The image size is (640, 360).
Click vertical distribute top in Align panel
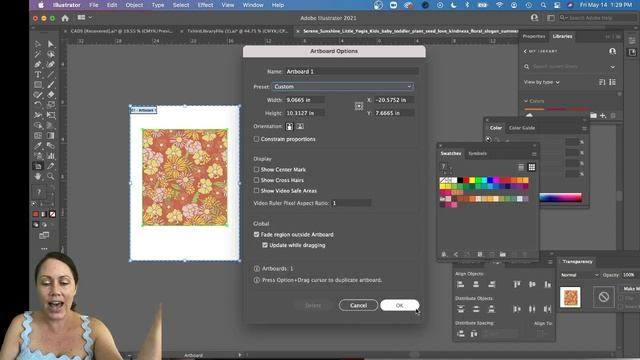[461, 309]
